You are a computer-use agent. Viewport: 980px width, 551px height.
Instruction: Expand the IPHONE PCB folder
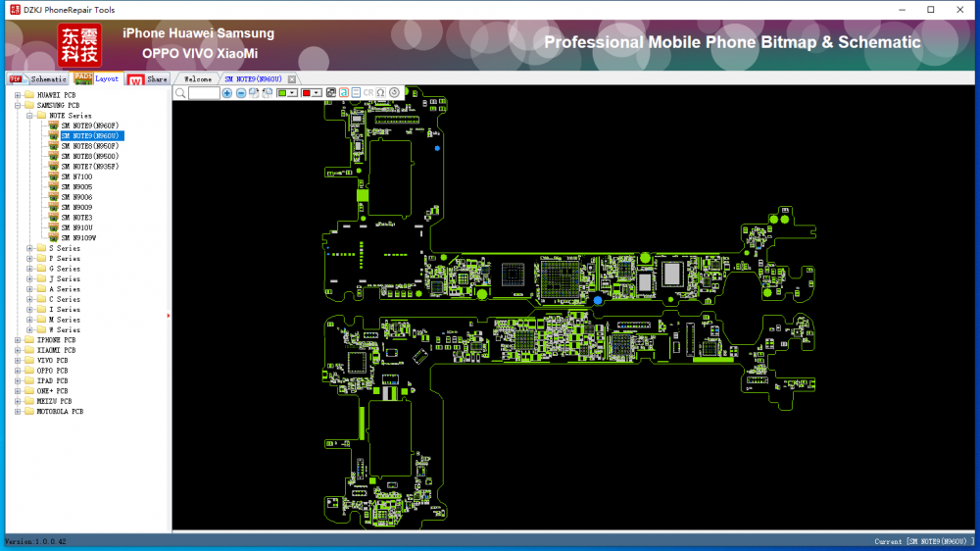point(18,340)
